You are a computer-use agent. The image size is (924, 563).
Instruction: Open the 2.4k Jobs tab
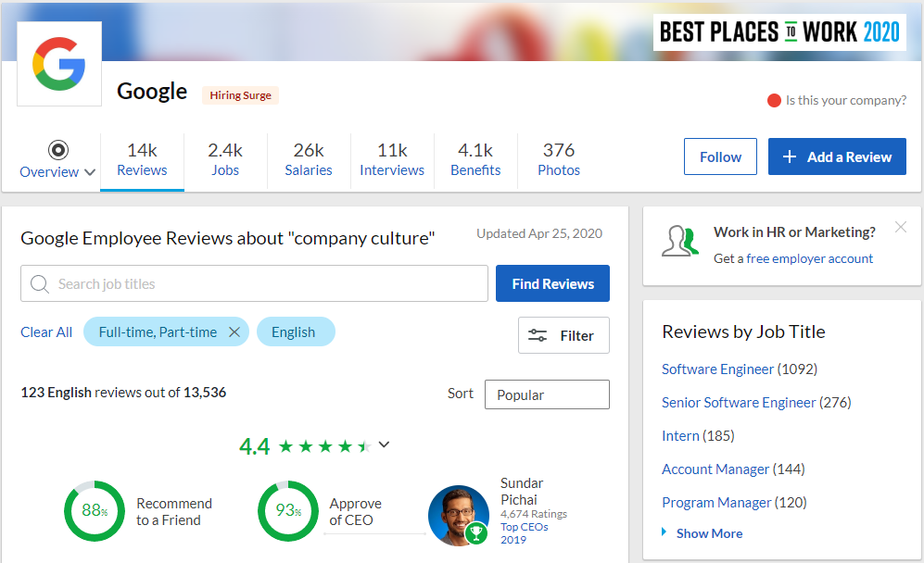[x=225, y=159]
